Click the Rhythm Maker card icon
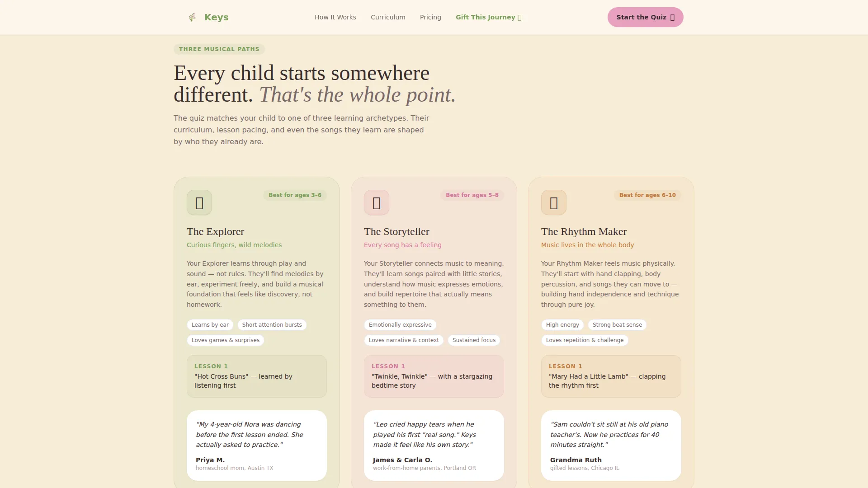 554,202
